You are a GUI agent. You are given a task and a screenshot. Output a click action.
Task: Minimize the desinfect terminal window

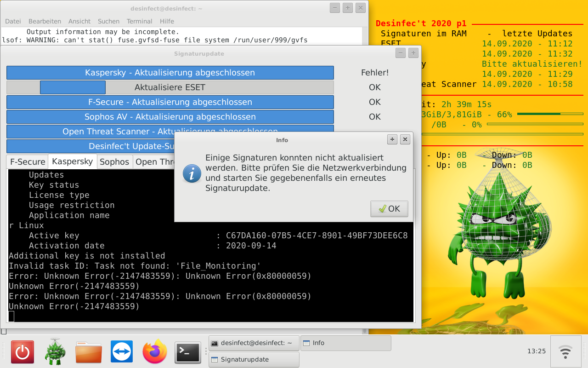(335, 8)
